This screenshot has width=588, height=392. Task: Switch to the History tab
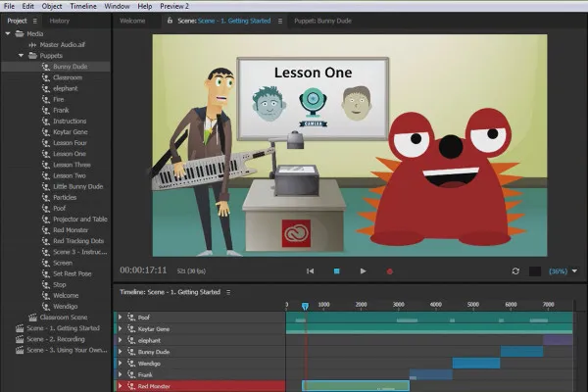coord(59,20)
